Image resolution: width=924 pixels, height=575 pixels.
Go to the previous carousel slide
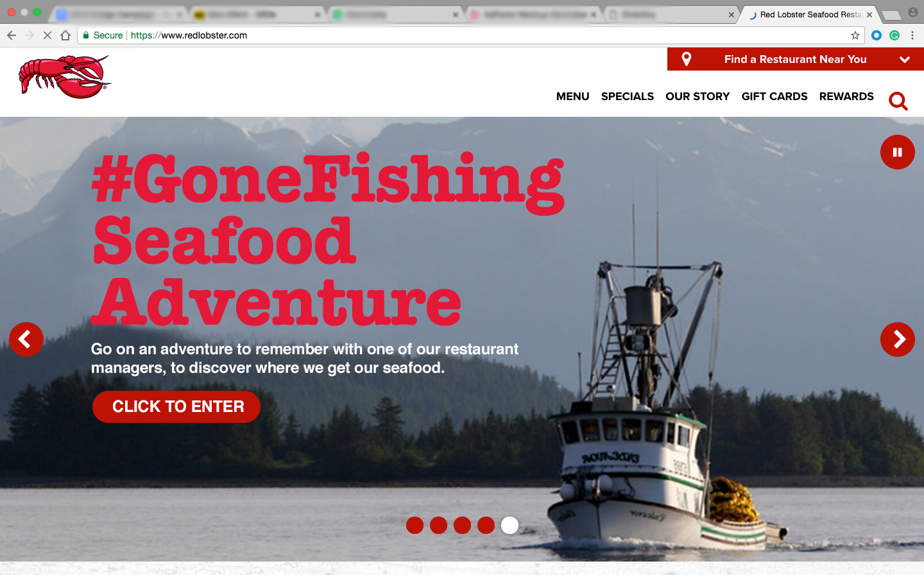click(26, 339)
